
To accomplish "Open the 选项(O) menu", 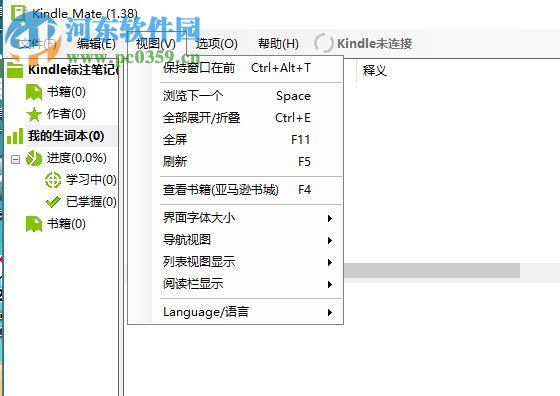I will pyautogui.click(x=216, y=44).
